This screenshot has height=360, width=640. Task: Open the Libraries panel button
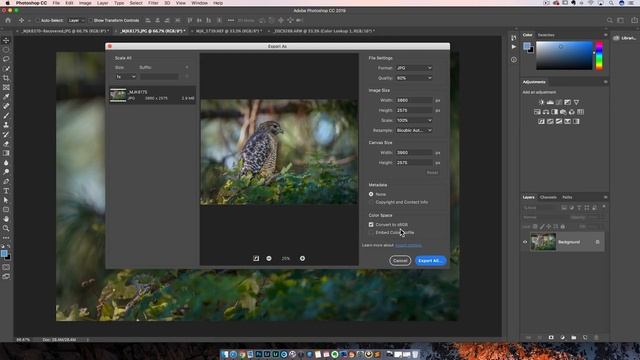tap(625, 38)
